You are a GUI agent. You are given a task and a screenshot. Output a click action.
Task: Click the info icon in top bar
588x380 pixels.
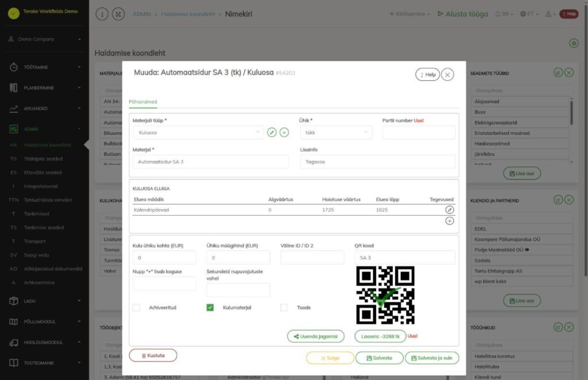(x=102, y=14)
